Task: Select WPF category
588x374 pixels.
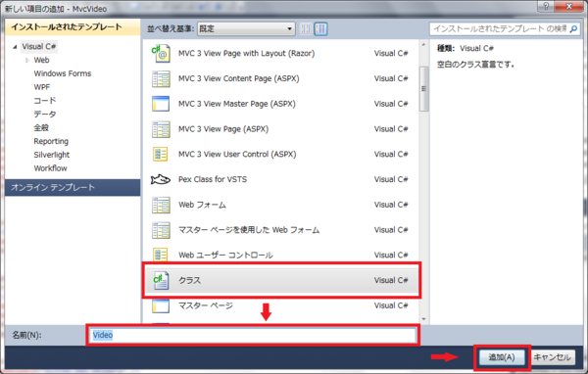Action: (x=41, y=87)
